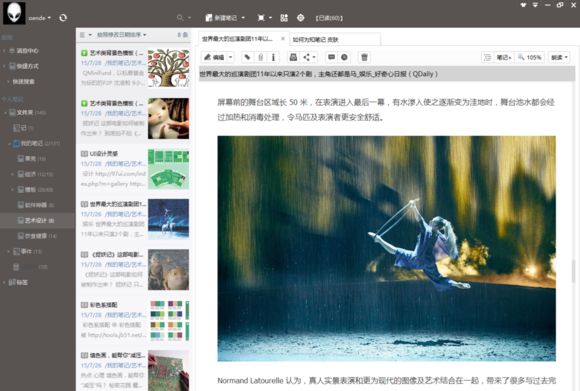Image resolution: width=580 pixels, height=391 pixels.
Task: Click the green UI design thumbnail
Action: [x=168, y=169]
